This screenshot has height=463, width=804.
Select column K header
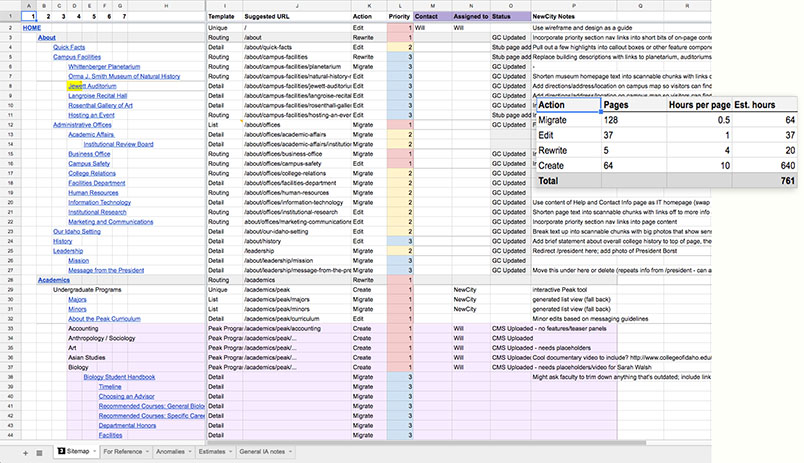tap(369, 6)
